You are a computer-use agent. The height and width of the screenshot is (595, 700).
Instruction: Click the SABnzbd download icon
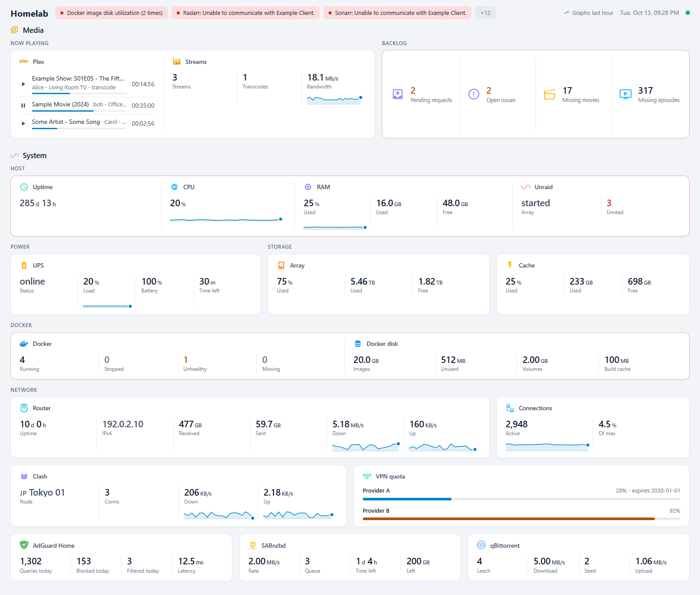pos(253,546)
